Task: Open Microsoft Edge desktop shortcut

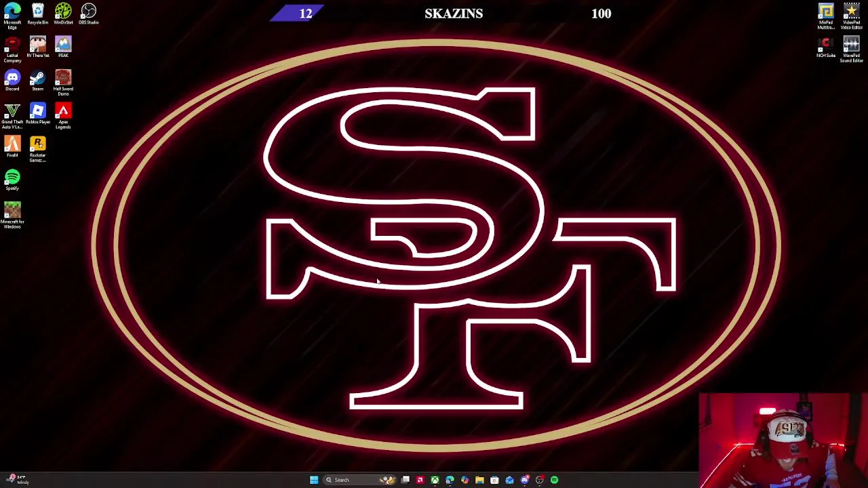Action: point(12,16)
